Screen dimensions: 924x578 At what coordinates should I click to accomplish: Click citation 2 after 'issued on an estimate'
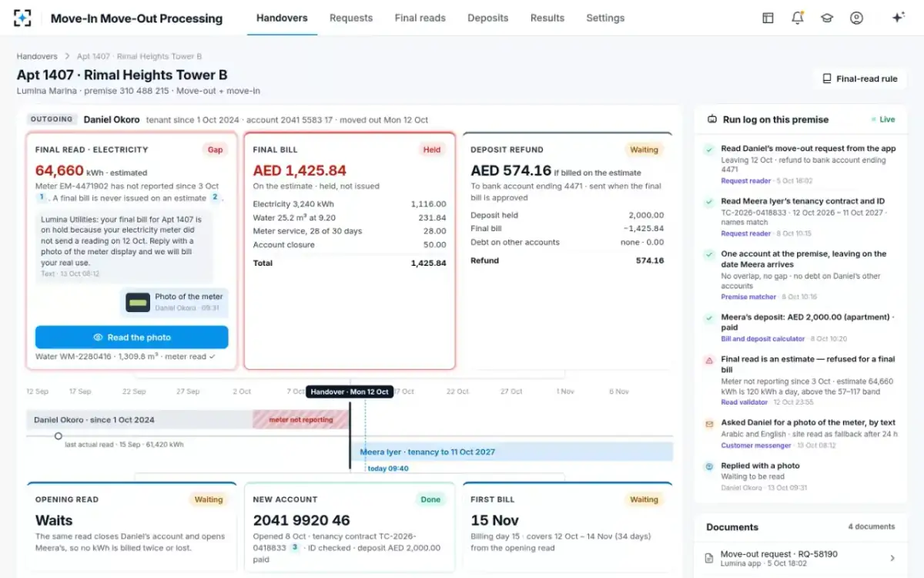click(216, 197)
